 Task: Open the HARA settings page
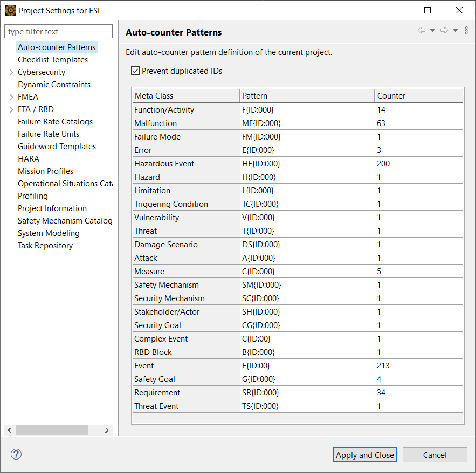point(29,159)
